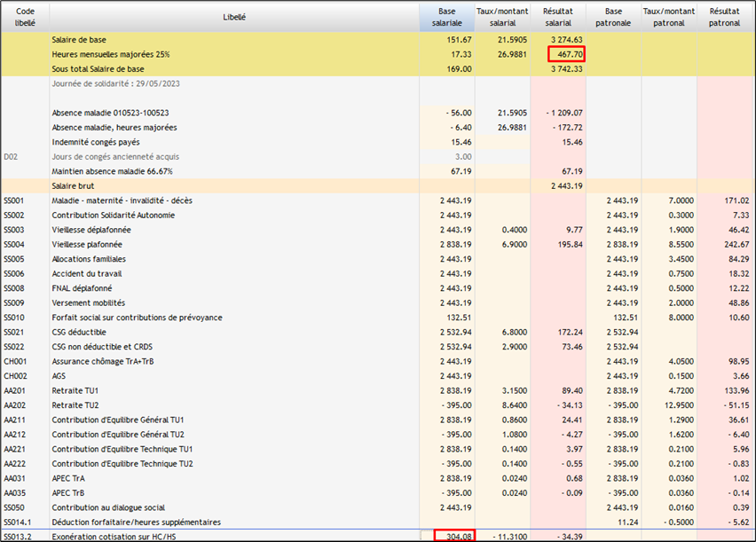Image resolution: width=756 pixels, height=542 pixels.
Task: Select the 'Base salariale' column header
Action: click(x=447, y=17)
